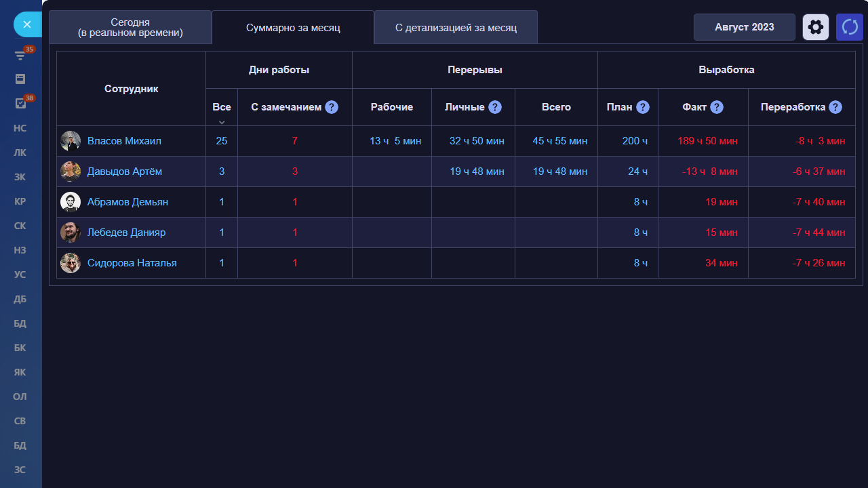Click the 34 мин fact value
Viewport: 868px width, 488px height.
[x=722, y=263]
